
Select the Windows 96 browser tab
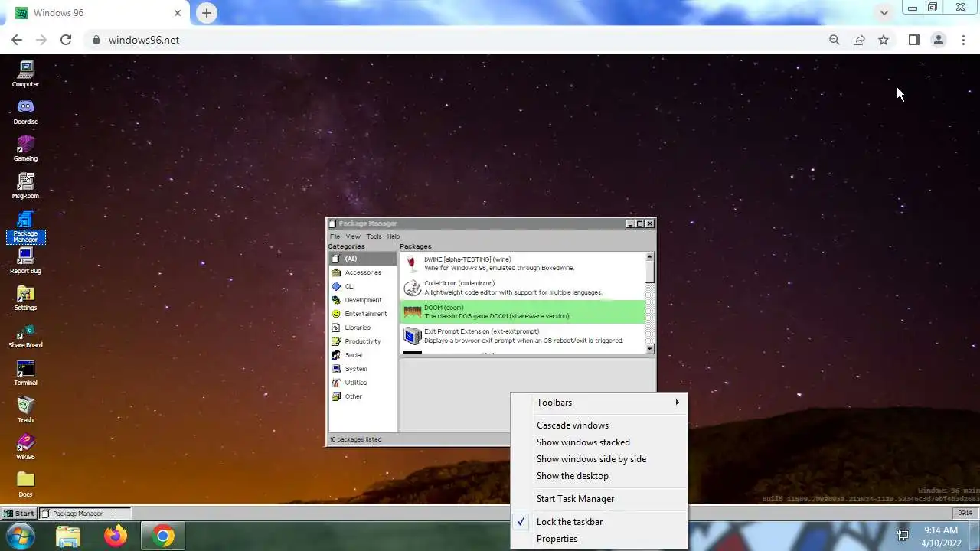pyautogui.click(x=100, y=13)
